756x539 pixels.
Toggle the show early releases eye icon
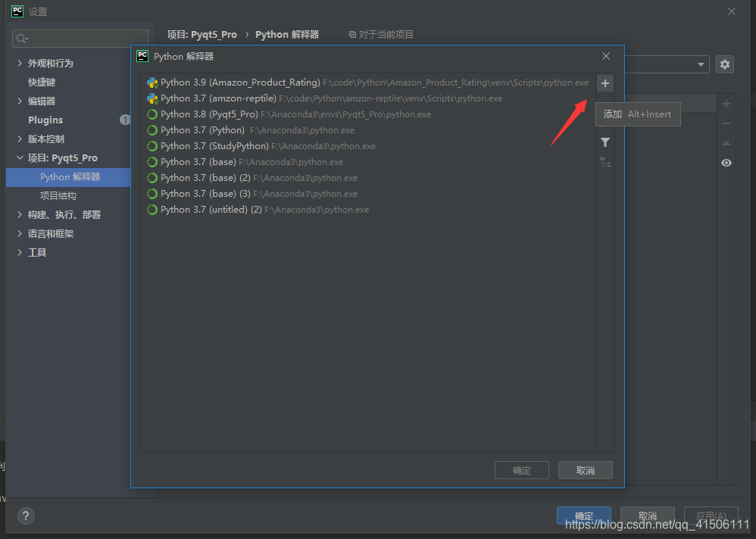tap(726, 163)
